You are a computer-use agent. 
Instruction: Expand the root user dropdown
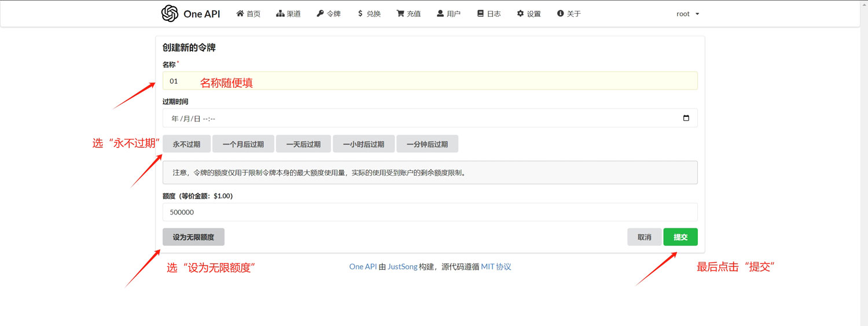click(x=687, y=13)
